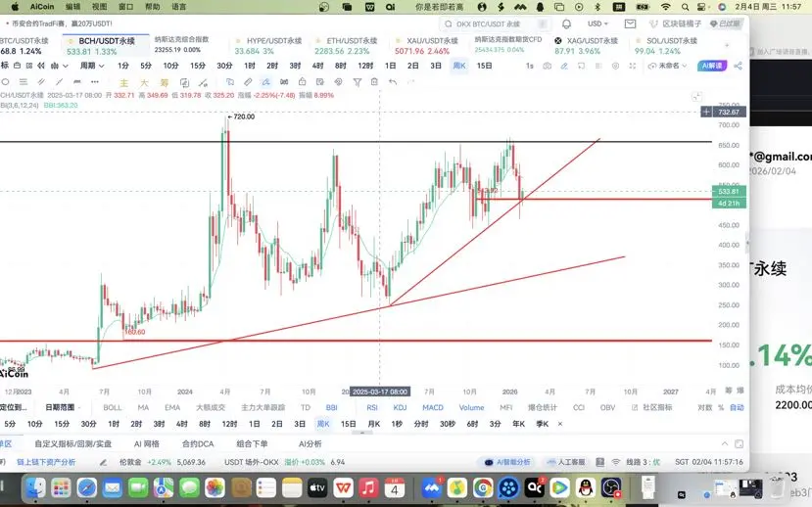Open the 合约DCA tab

[x=198, y=444]
